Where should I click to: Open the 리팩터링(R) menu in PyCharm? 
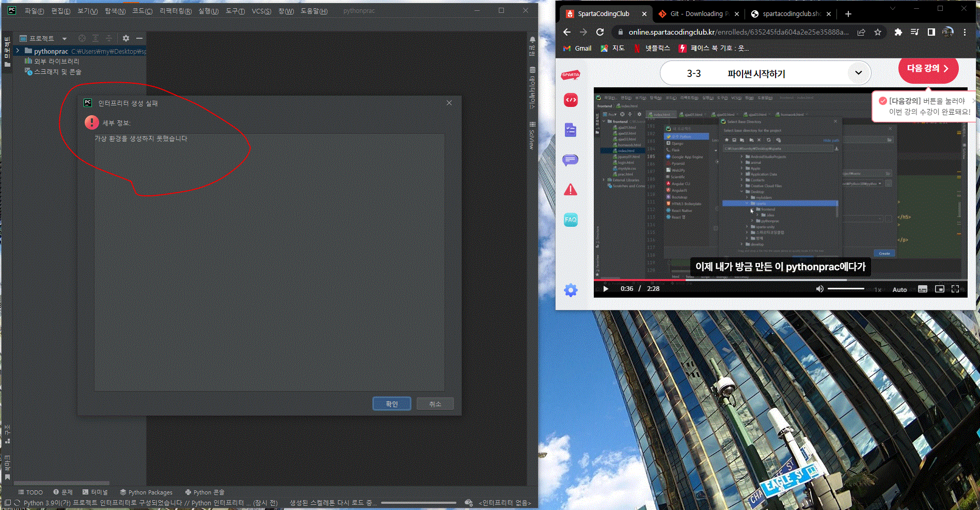coord(176,11)
